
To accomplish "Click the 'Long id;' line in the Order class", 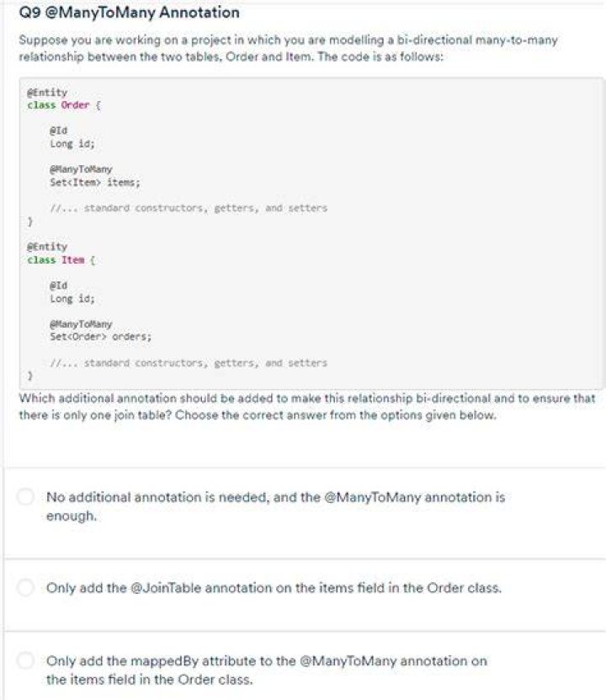I will 72,144.
